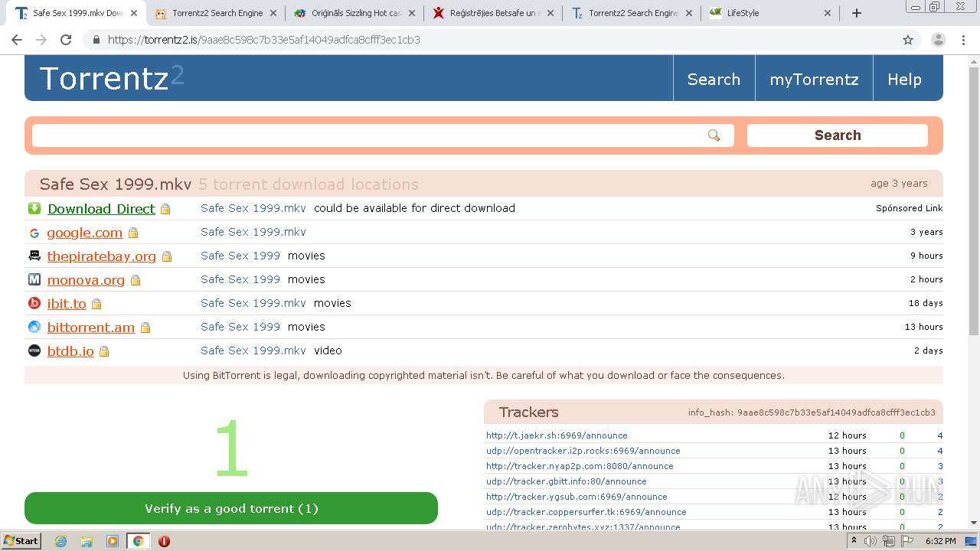Click the green Download Direct arrow icon
Image resolution: width=980 pixels, height=551 pixels.
pos(34,208)
